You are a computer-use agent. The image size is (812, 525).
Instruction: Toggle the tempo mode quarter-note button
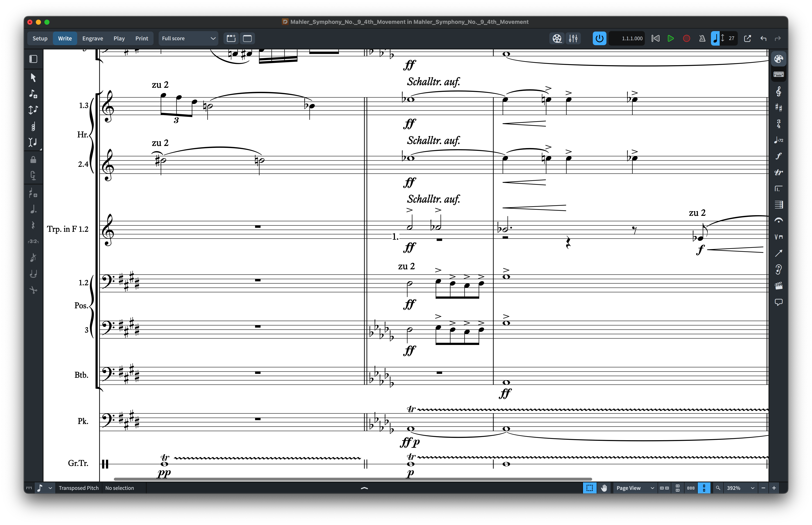coord(715,39)
